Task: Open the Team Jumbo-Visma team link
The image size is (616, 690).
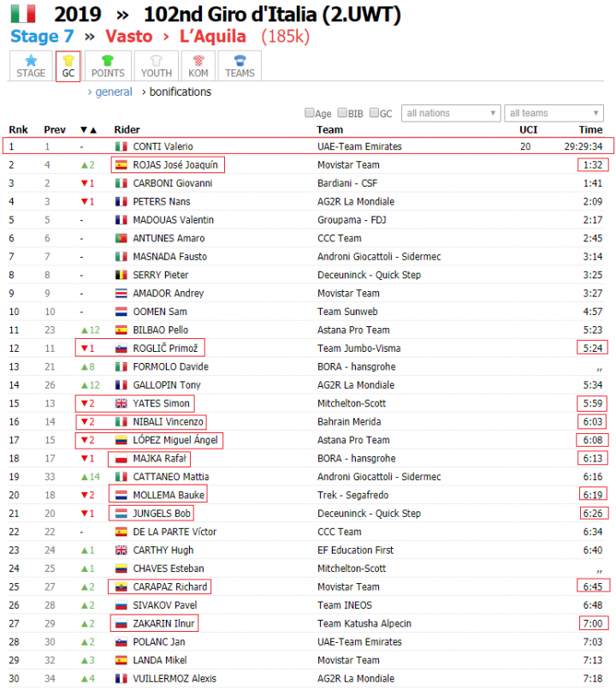Action: [x=358, y=348]
